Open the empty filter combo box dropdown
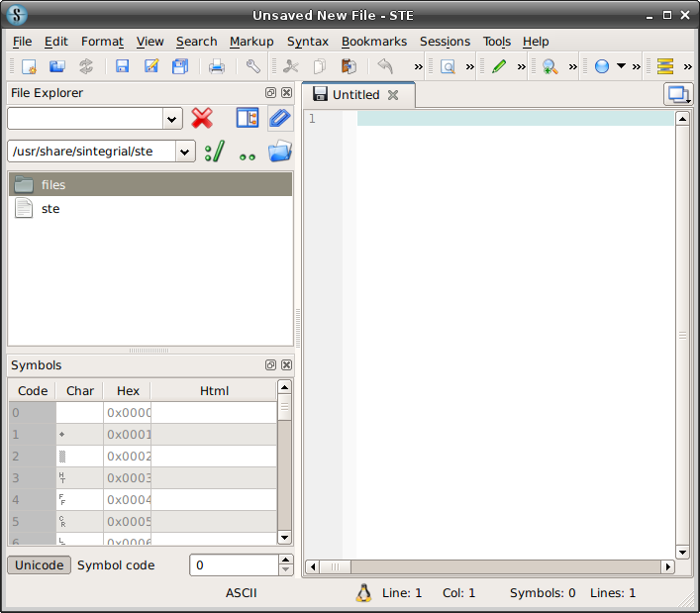 pyautogui.click(x=172, y=119)
